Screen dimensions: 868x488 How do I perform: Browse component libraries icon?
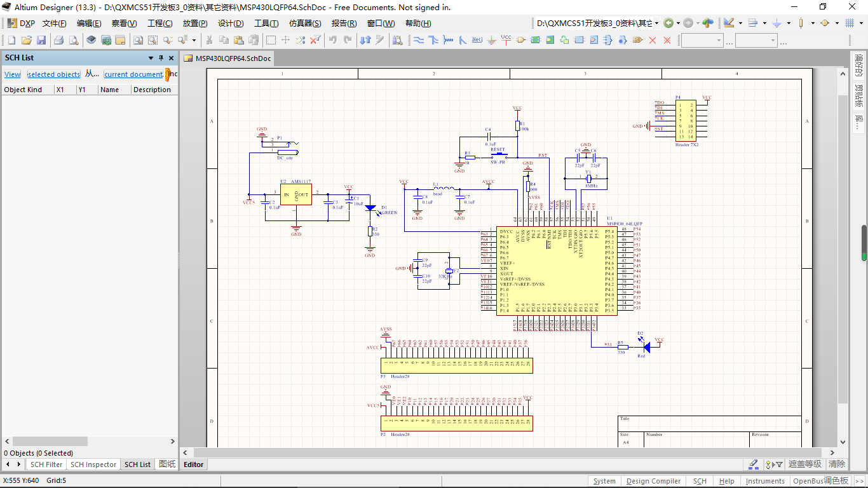point(397,40)
